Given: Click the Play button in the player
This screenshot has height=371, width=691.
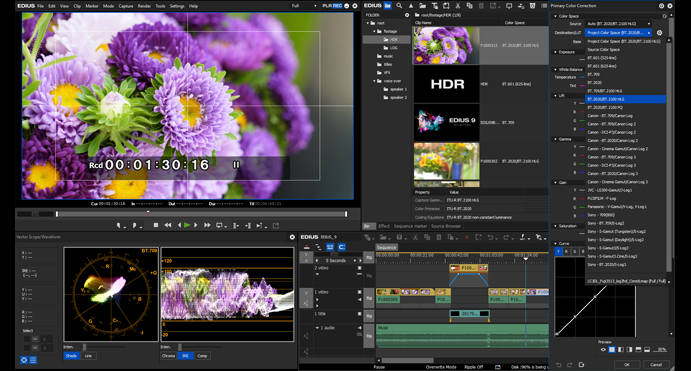Looking at the screenshot, I should pyautogui.click(x=187, y=225).
